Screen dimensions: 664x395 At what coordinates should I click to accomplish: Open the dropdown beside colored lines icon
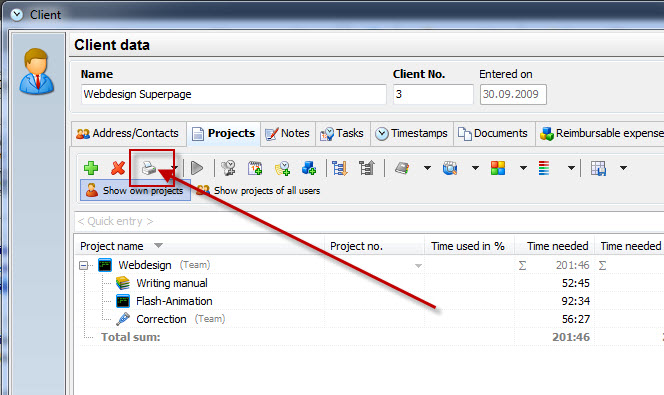coord(571,168)
